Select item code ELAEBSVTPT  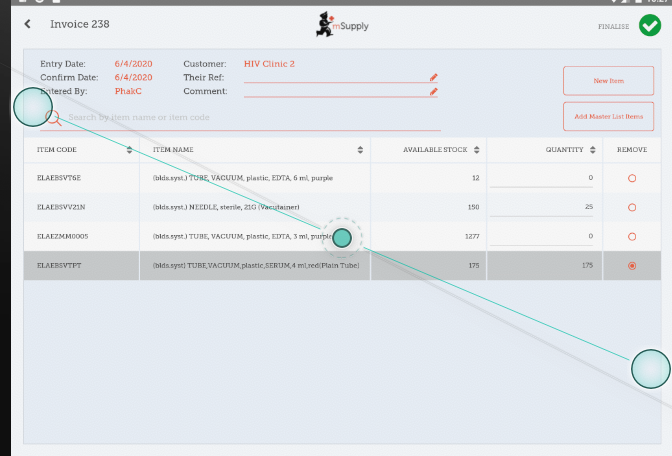[x=59, y=265]
